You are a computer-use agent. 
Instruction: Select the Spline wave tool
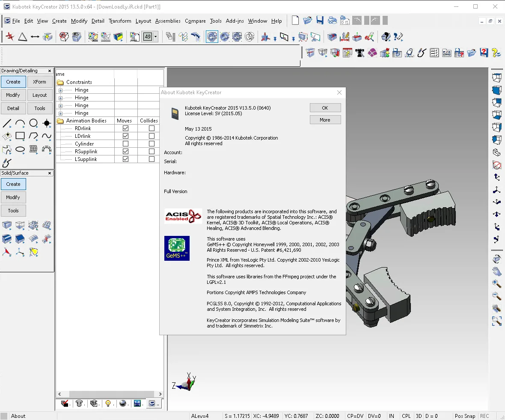pos(47,136)
